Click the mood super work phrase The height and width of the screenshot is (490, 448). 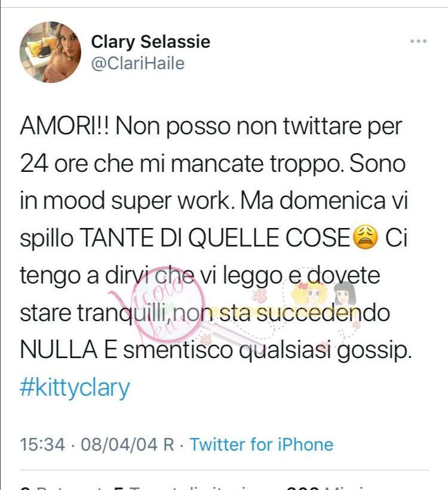(x=140, y=201)
